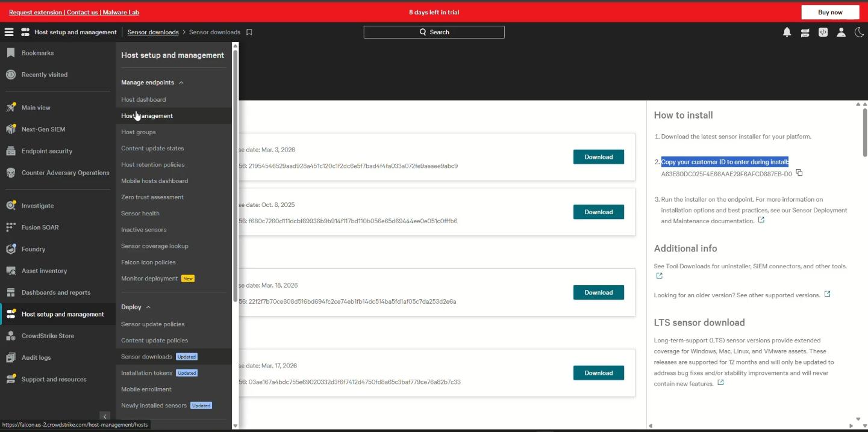Collapse the Manage endpoints section
Viewport: 868px width, 432px height.
point(152,82)
